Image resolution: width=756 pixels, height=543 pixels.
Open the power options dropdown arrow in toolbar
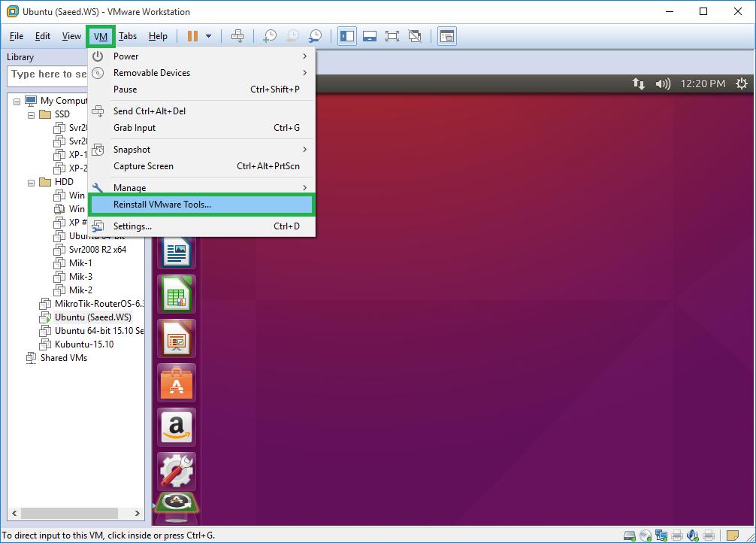[x=209, y=36]
